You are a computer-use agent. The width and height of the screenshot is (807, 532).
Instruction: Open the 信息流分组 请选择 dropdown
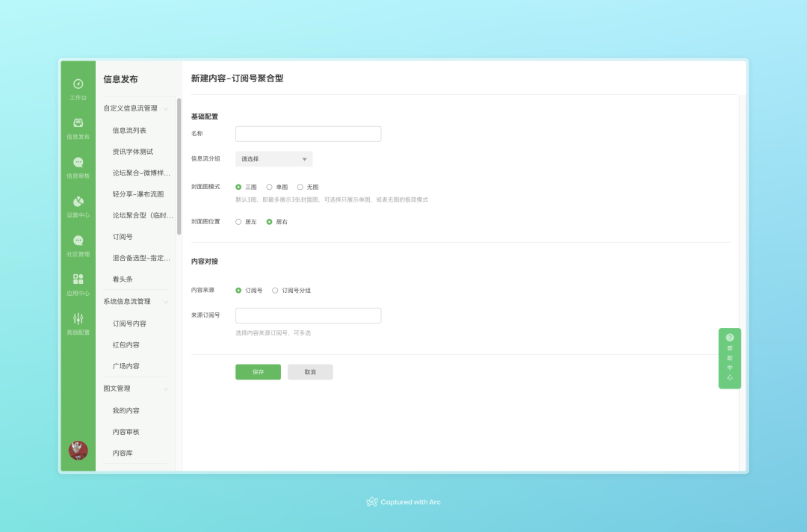tap(273, 159)
